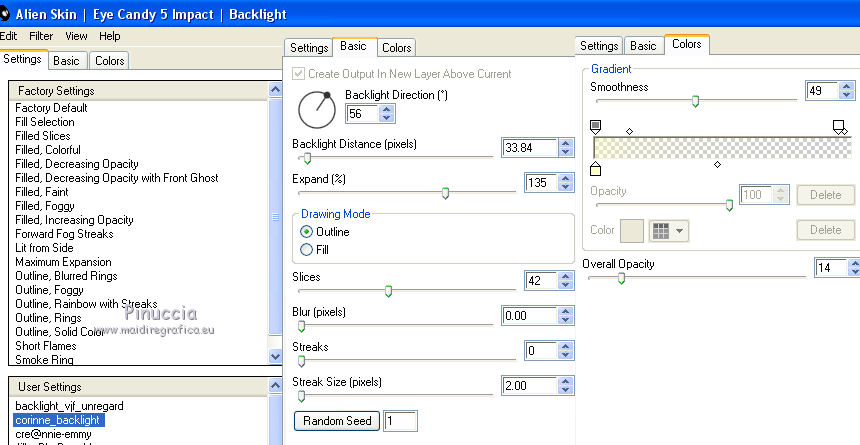
Task: Select the left opacity stop above gradient
Action: click(595, 127)
